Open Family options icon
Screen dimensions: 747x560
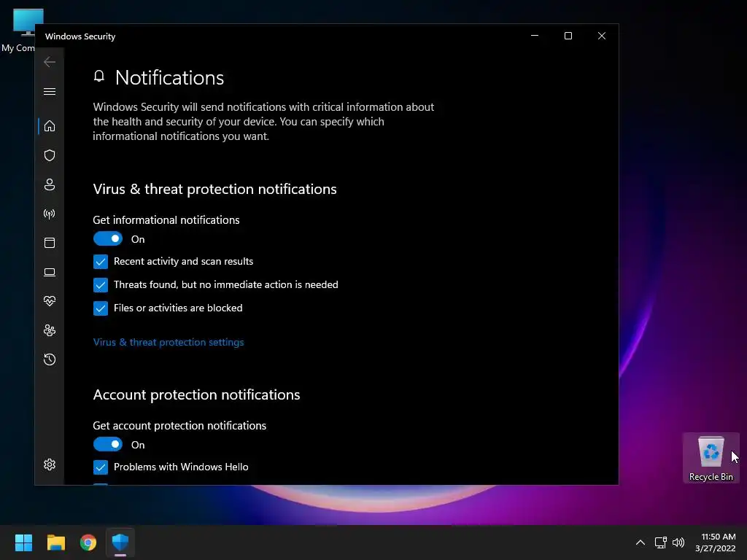pos(50,330)
